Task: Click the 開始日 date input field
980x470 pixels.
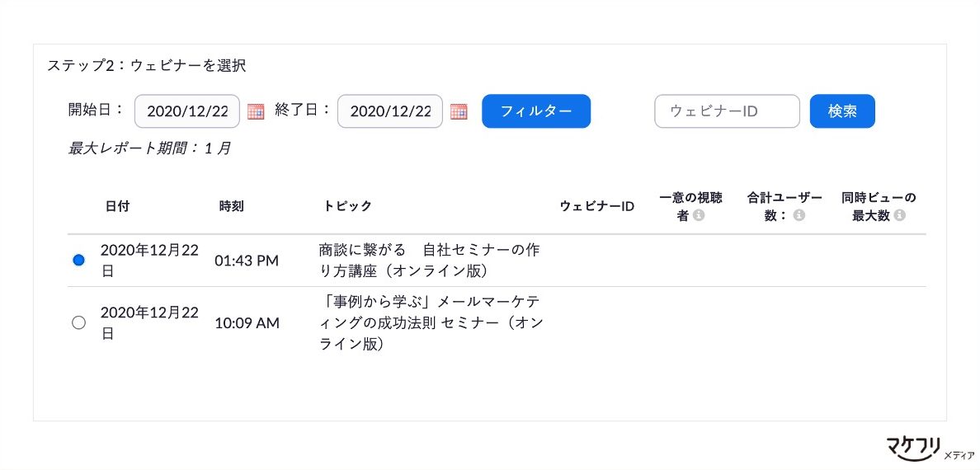Action: (x=187, y=111)
